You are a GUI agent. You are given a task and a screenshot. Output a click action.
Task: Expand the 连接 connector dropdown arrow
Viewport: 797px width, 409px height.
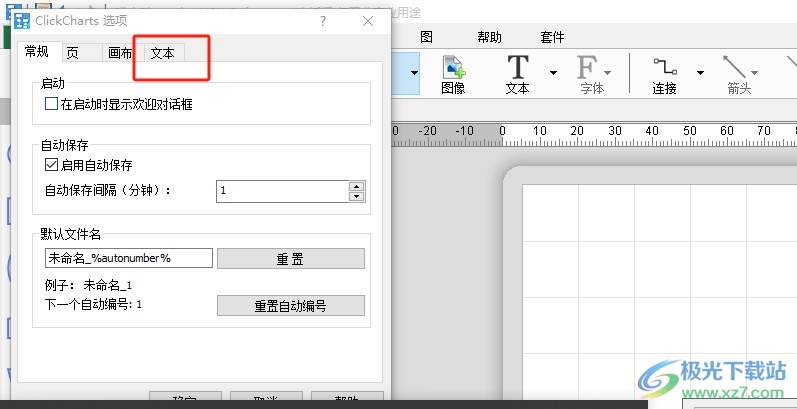click(x=700, y=73)
